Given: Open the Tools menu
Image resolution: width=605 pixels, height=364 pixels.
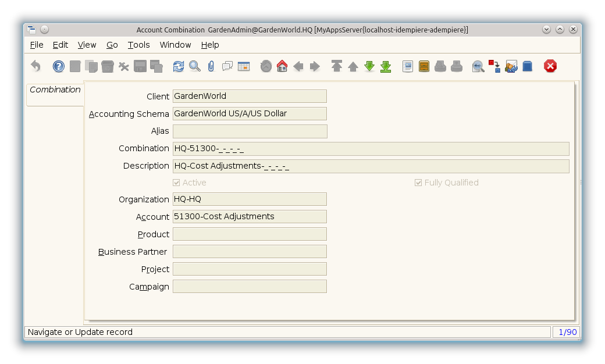Looking at the screenshot, I should coord(138,45).
